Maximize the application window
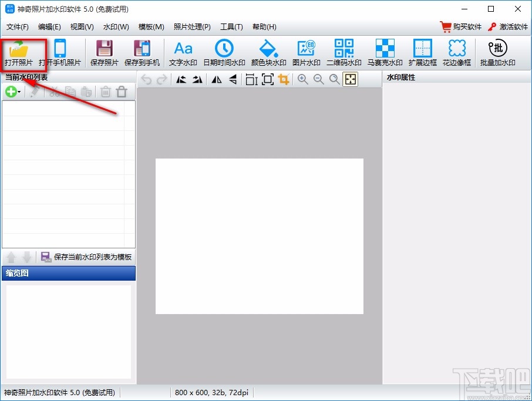 point(491,9)
